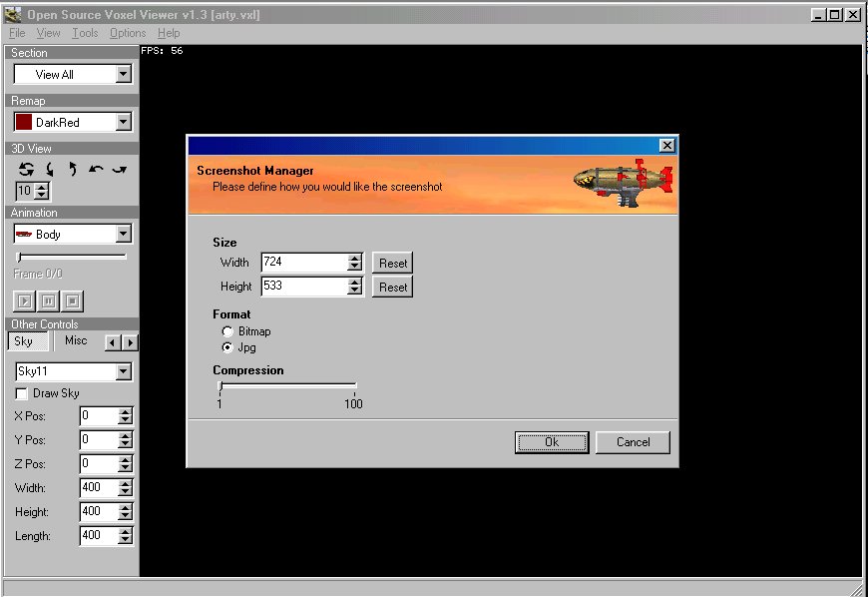Click the sky Height spinner arrows
Screen dimensions: 868x597
126,511
